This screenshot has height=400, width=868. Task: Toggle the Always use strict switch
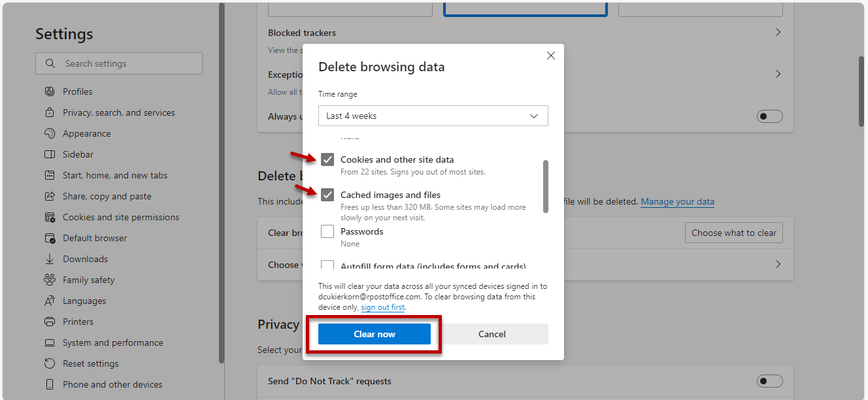click(770, 116)
